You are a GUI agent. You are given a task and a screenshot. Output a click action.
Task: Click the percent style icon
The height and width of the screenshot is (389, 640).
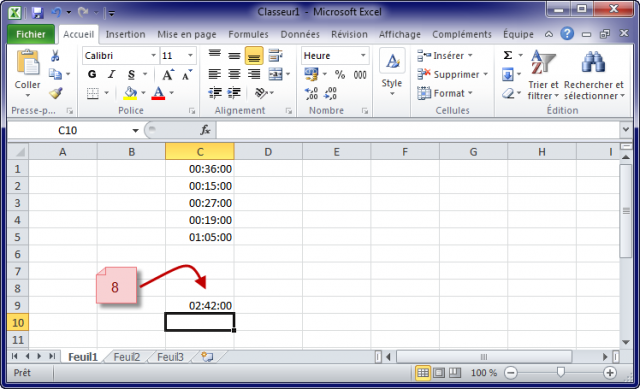coord(340,75)
